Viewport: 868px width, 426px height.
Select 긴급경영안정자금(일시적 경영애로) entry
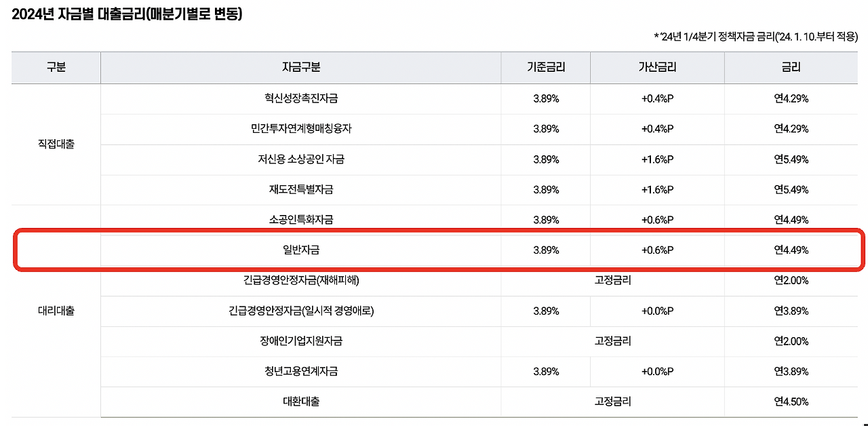pos(301,311)
